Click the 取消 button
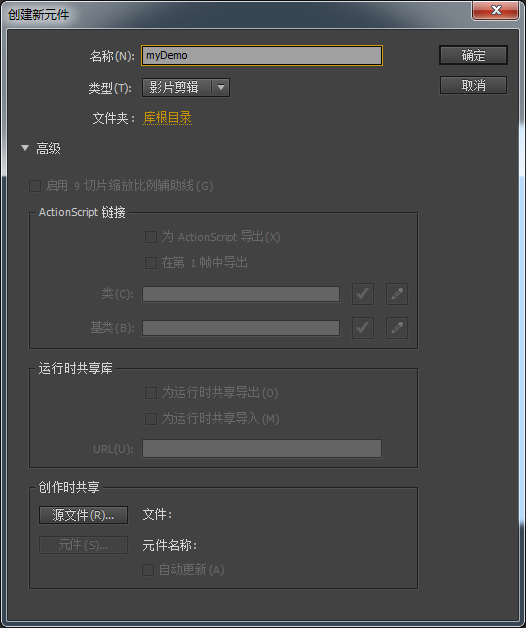The image size is (526, 628). (473, 85)
